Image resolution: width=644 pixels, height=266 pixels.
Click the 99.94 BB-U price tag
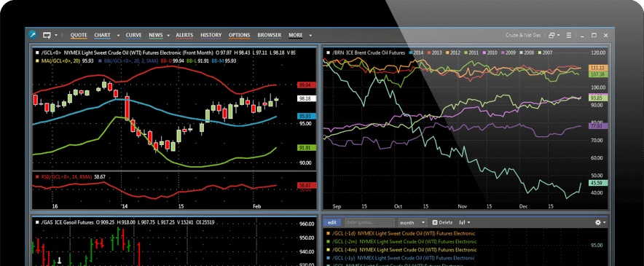pos(306,85)
